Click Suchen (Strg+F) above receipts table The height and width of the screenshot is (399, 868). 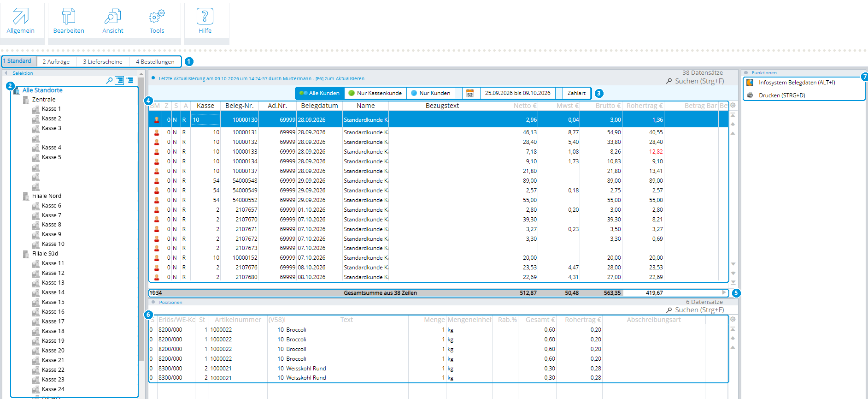[x=695, y=81]
